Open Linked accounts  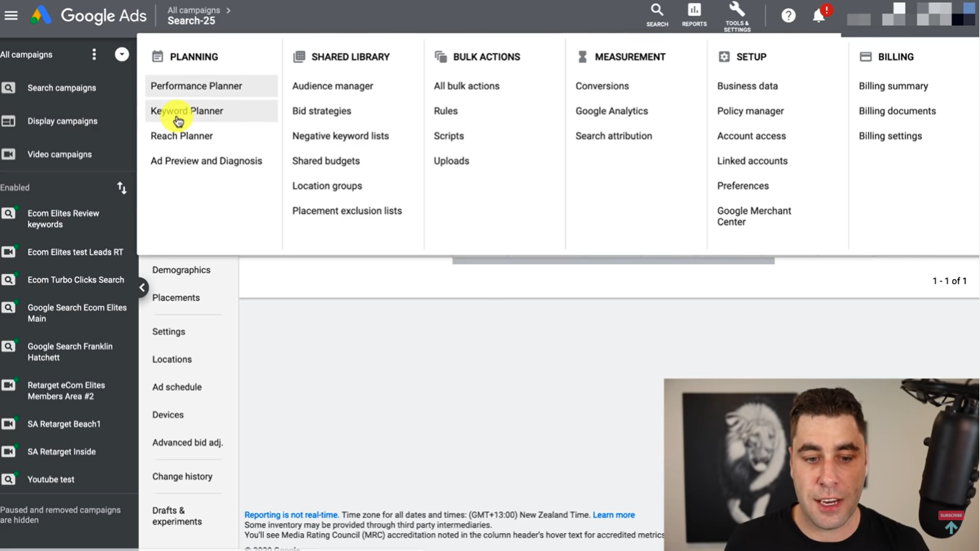[753, 161]
